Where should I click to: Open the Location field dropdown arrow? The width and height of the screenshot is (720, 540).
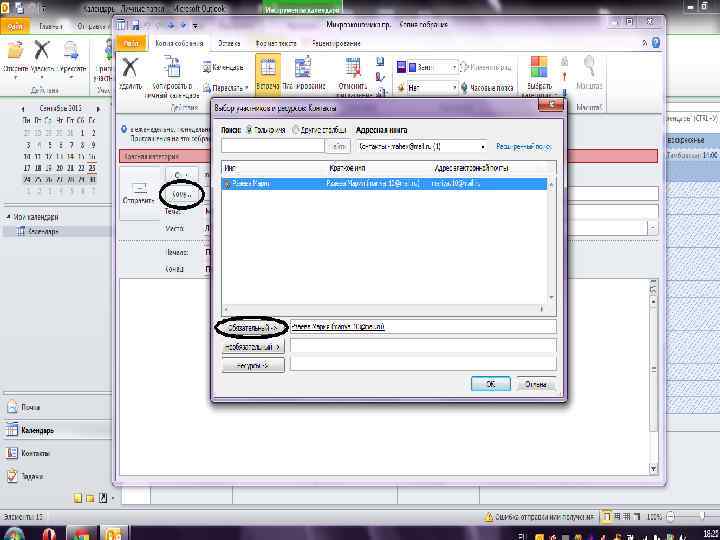pyautogui.click(x=652, y=228)
